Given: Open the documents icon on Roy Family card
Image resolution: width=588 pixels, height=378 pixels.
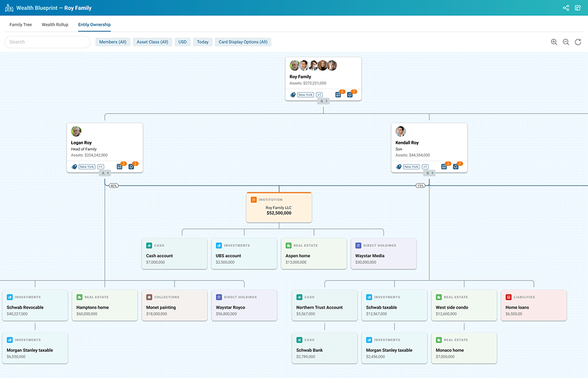Looking at the screenshot, I should [338, 95].
